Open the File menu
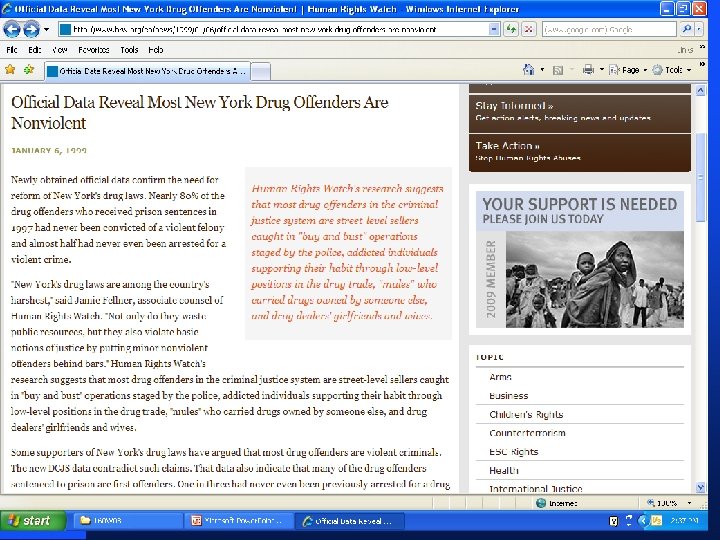The height and width of the screenshot is (540, 720). point(12,50)
